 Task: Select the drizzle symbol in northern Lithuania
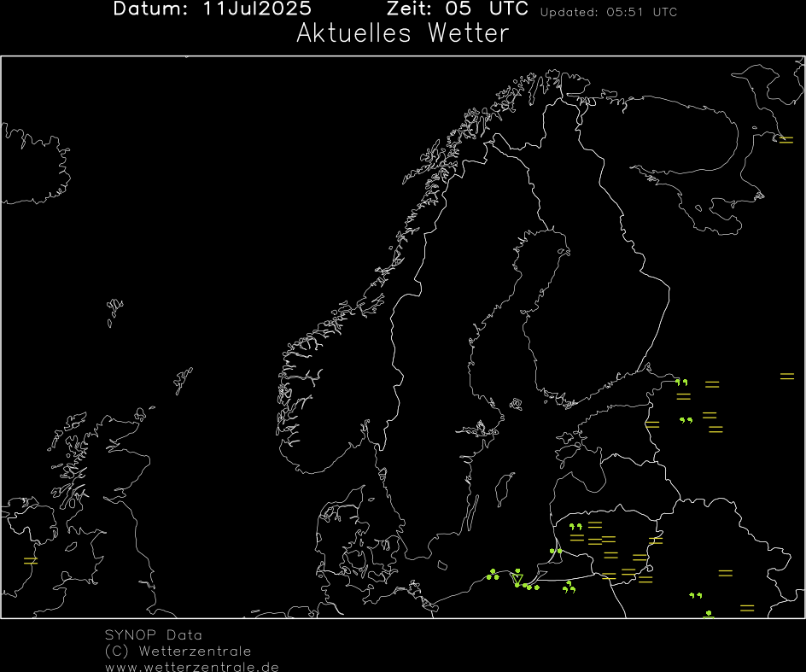click(575, 527)
